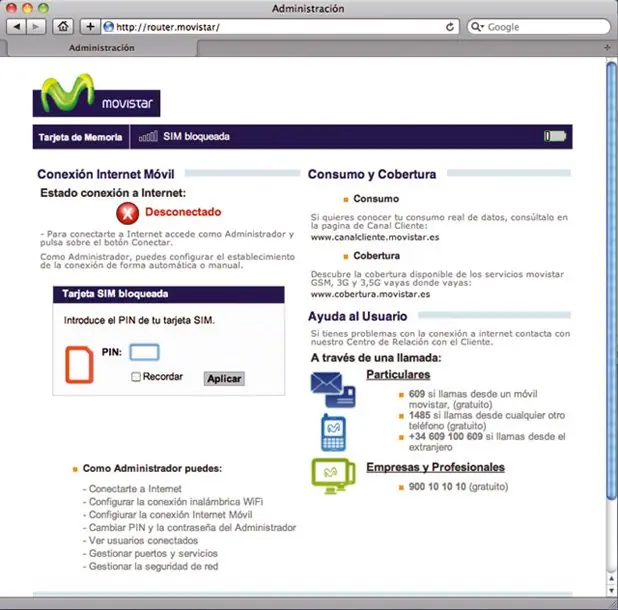Select the Administración browser tab

pos(102,48)
